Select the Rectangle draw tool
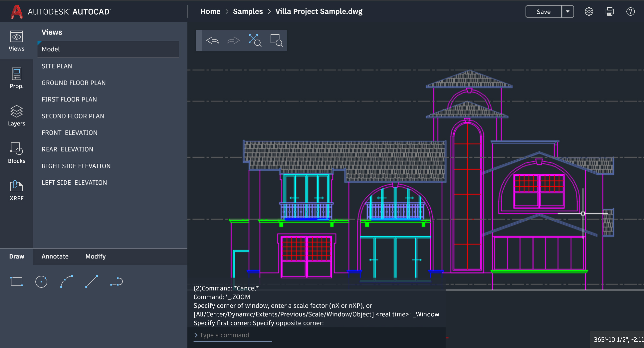Image resolution: width=644 pixels, height=348 pixels. [17, 281]
